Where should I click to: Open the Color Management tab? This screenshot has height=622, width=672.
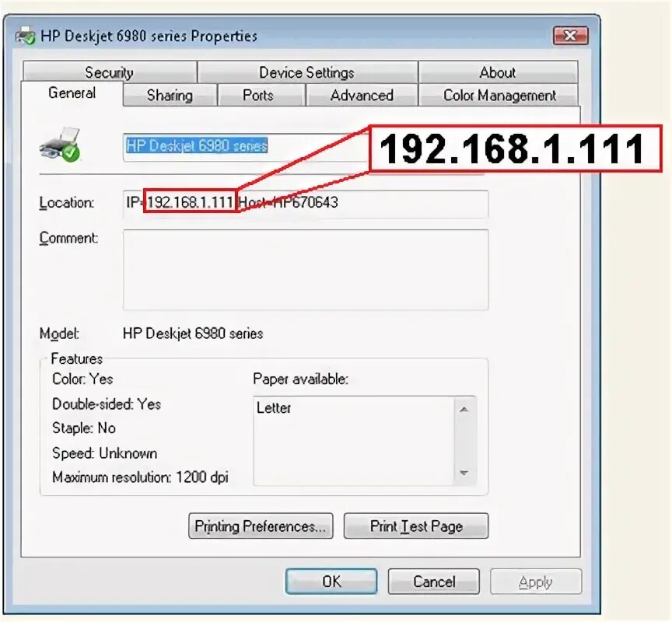tap(499, 95)
